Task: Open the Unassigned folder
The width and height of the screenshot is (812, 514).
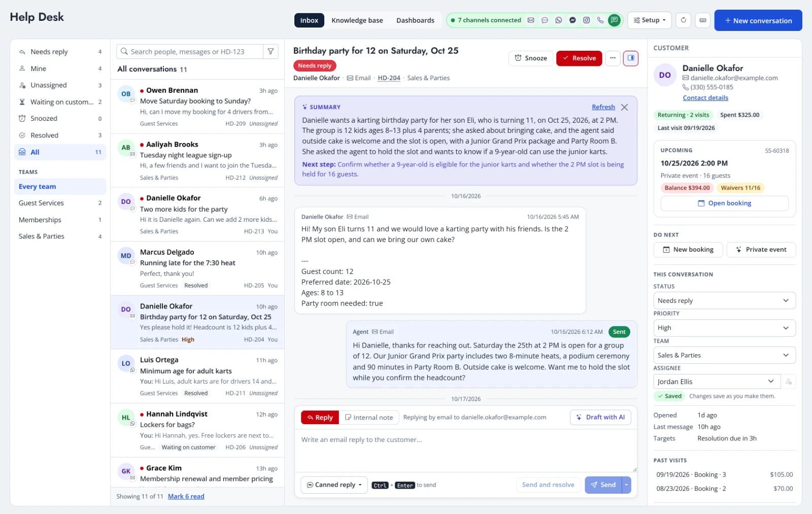Action: click(x=60, y=85)
